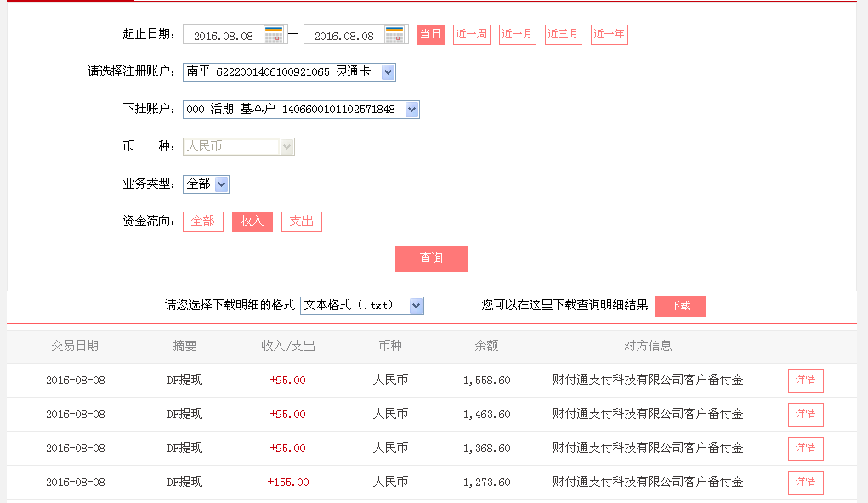Select the 近一月 date range shortcut
This screenshot has width=868, height=503.
[x=517, y=34]
